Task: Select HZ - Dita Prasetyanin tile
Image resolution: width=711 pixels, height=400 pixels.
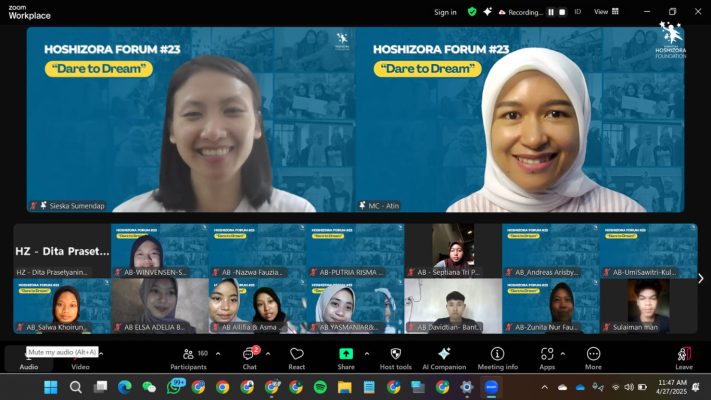Action: click(x=62, y=251)
